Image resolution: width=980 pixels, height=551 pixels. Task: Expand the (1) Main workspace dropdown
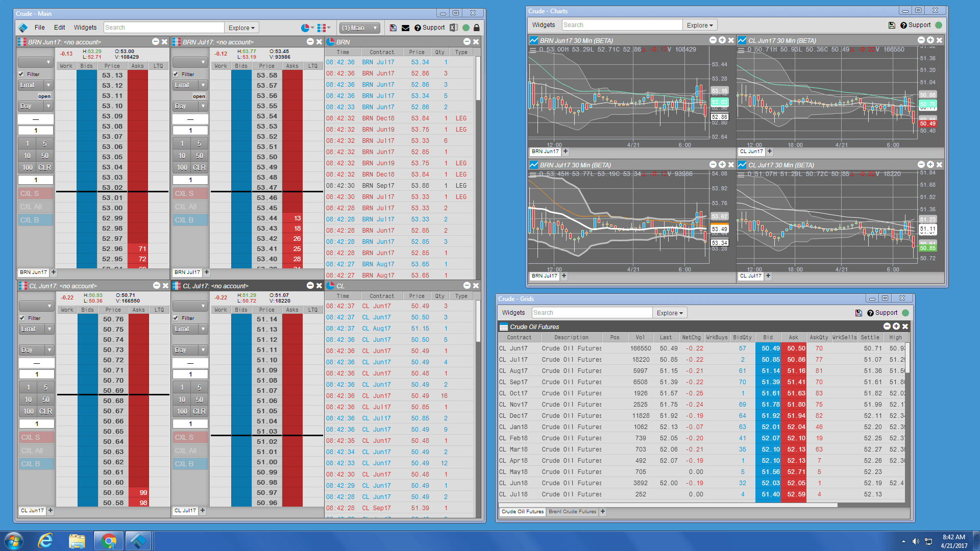[x=359, y=28]
